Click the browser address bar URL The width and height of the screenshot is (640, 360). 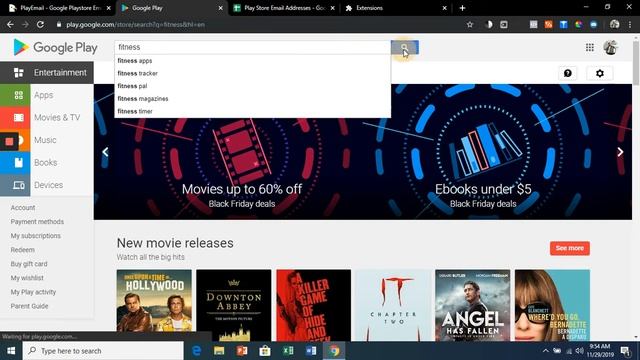[136, 24]
